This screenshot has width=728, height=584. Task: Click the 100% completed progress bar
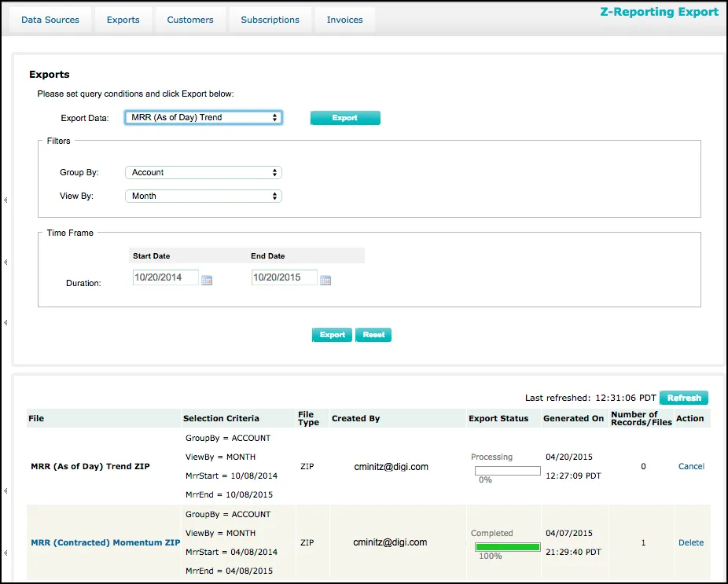[507, 547]
